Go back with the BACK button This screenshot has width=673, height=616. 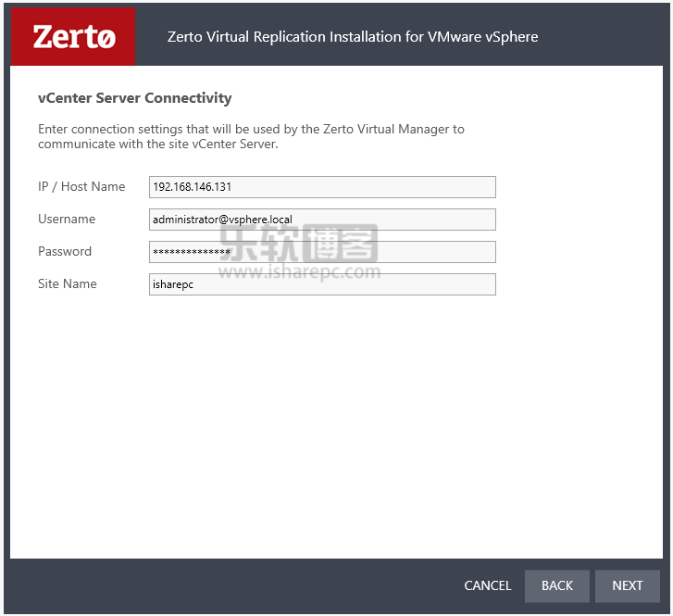pyautogui.click(x=556, y=586)
